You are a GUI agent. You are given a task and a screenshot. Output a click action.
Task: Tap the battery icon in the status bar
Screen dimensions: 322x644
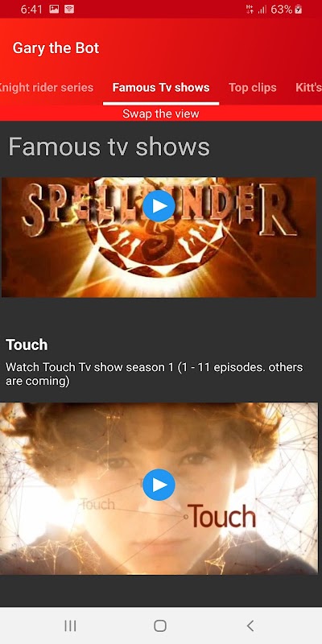click(299, 9)
